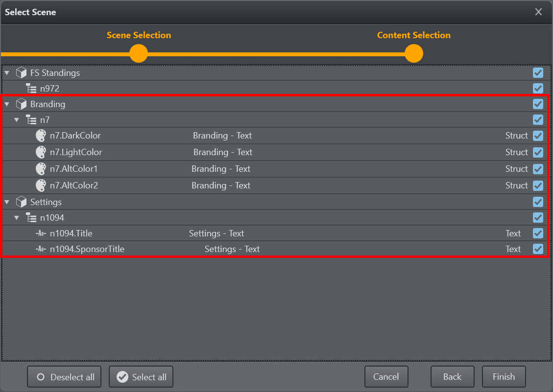Toggle the FS Standings checkbox off
The height and width of the screenshot is (392, 553).
(x=538, y=73)
